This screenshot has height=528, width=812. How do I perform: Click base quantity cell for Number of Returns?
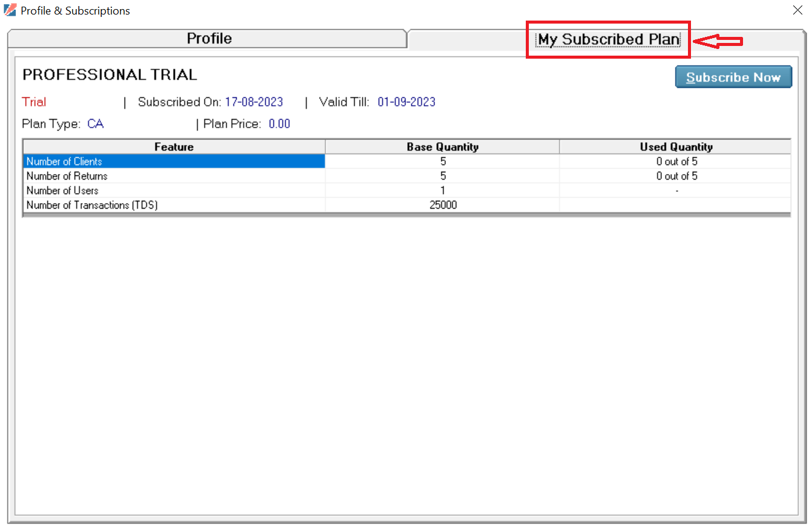click(442, 176)
